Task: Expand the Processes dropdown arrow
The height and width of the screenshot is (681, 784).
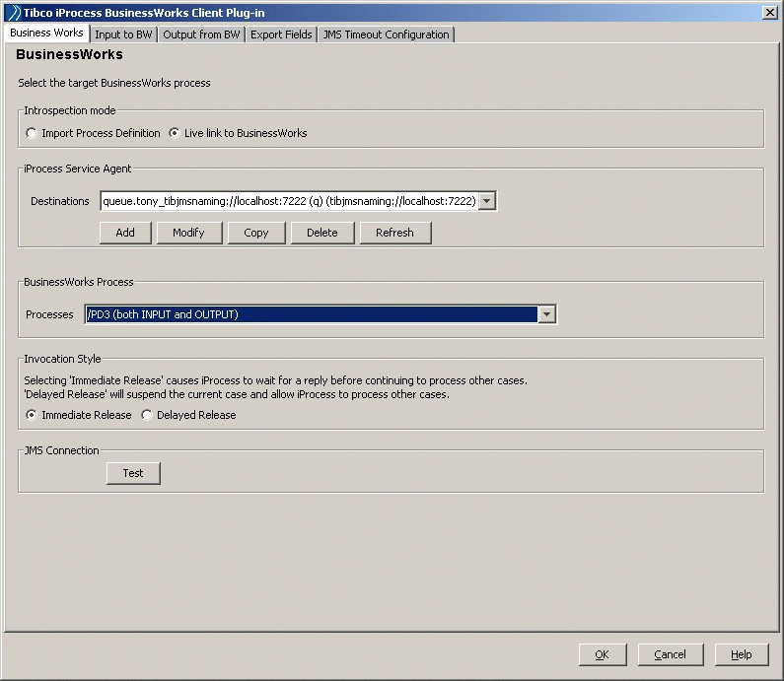Action: (x=547, y=314)
